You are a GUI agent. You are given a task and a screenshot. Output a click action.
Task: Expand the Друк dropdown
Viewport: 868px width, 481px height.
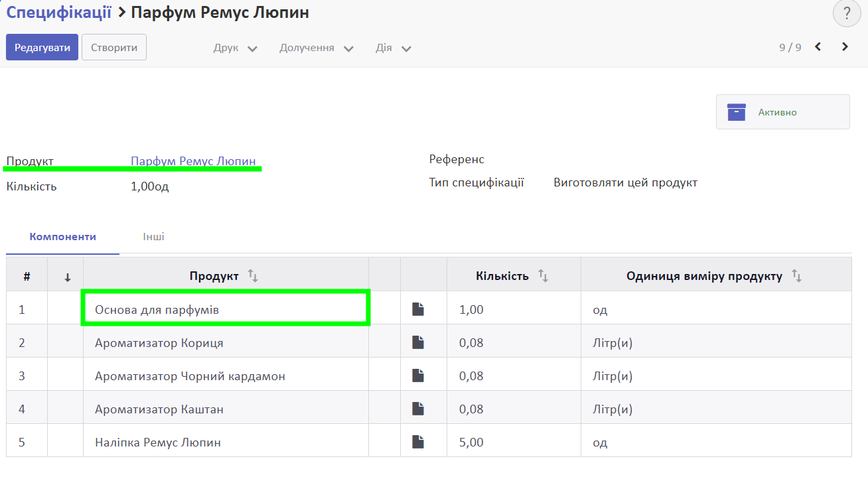point(236,48)
